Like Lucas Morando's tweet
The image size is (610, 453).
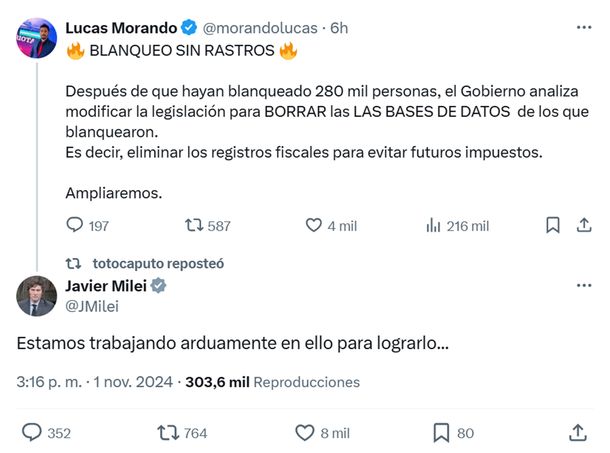pos(312,226)
